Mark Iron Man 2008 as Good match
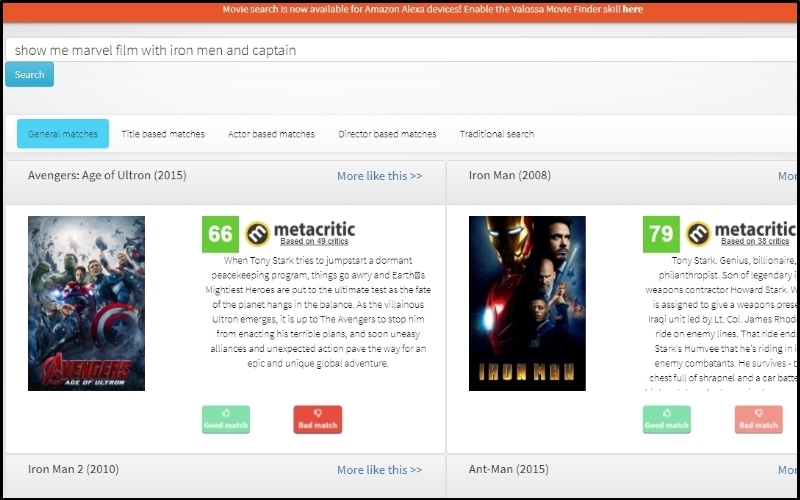800x500 pixels. click(667, 419)
